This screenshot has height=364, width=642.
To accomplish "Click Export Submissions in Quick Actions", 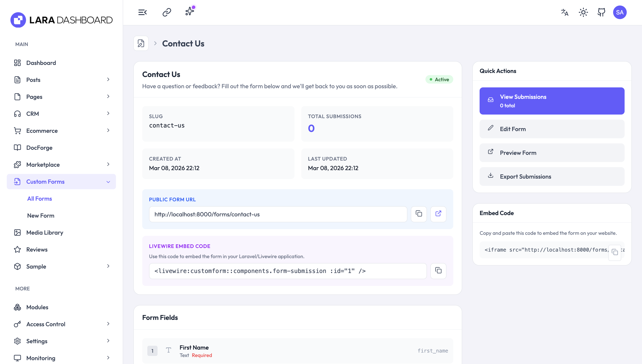I will tap(552, 176).
